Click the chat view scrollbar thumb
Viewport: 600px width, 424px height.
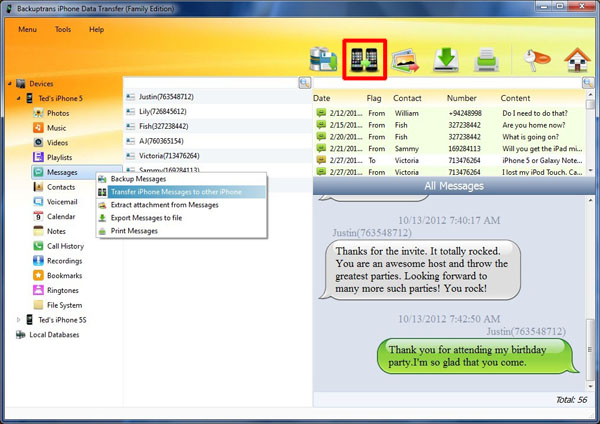(x=590, y=349)
